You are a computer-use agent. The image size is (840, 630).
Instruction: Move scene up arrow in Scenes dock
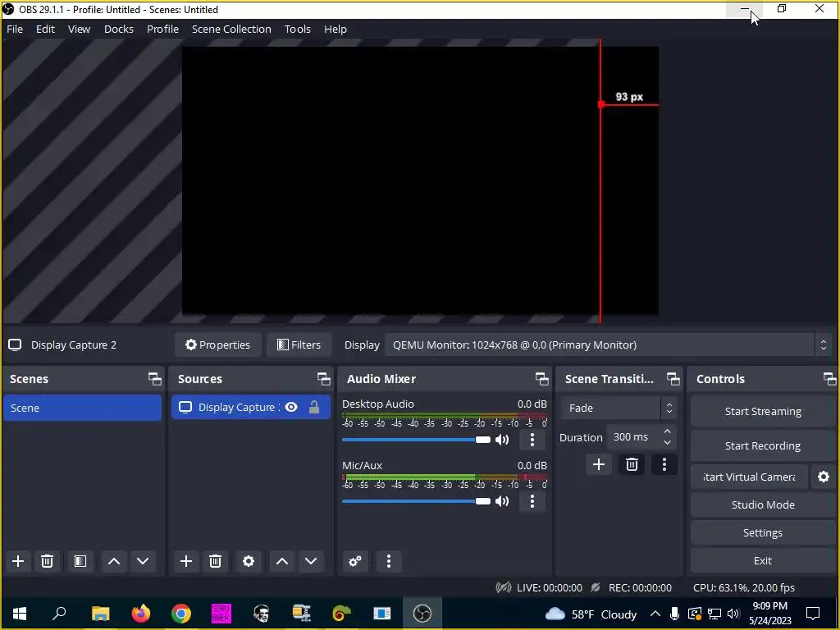pyautogui.click(x=113, y=561)
